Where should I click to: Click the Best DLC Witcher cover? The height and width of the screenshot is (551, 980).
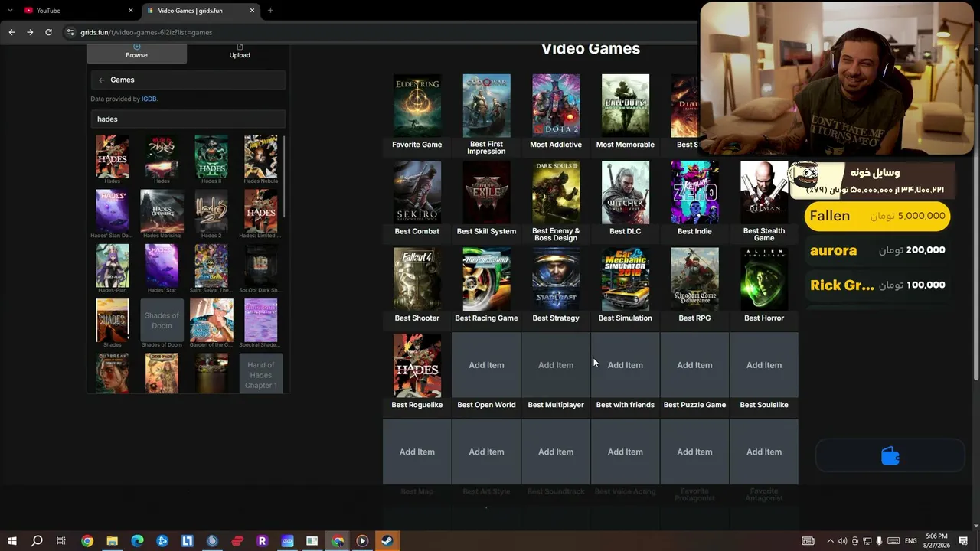coord(626,192)
